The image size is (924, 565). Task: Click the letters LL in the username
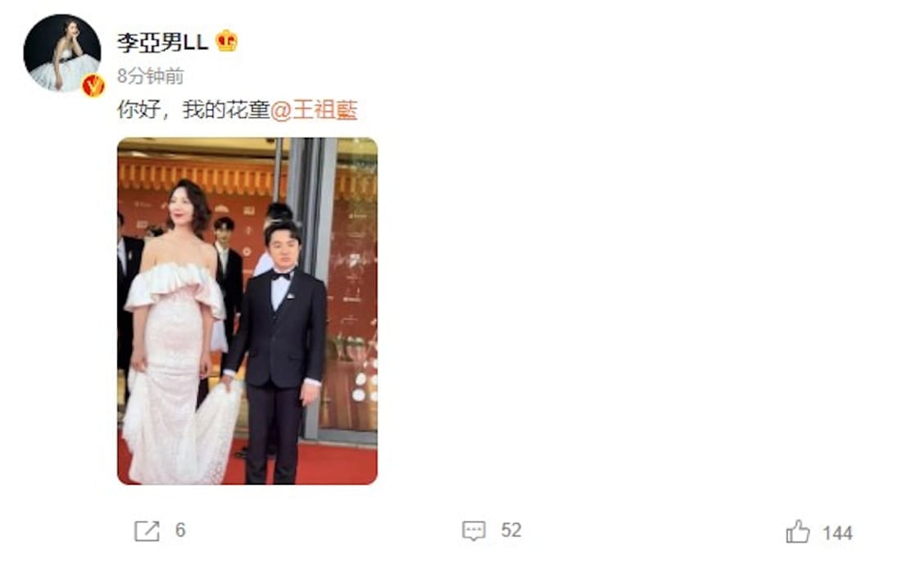pos(197,42)
